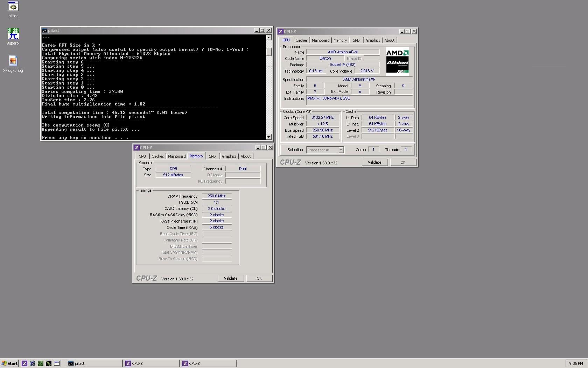Click OK in the processor window
This screenshot has width=588, height=368.
click(x=403, y=162)
